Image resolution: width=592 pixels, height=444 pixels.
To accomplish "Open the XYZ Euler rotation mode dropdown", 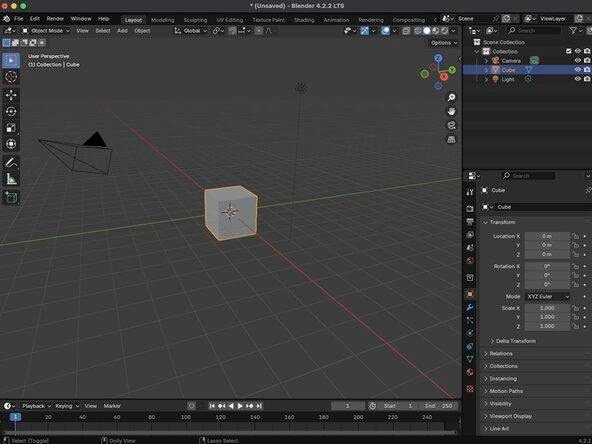I will [547, 296].
